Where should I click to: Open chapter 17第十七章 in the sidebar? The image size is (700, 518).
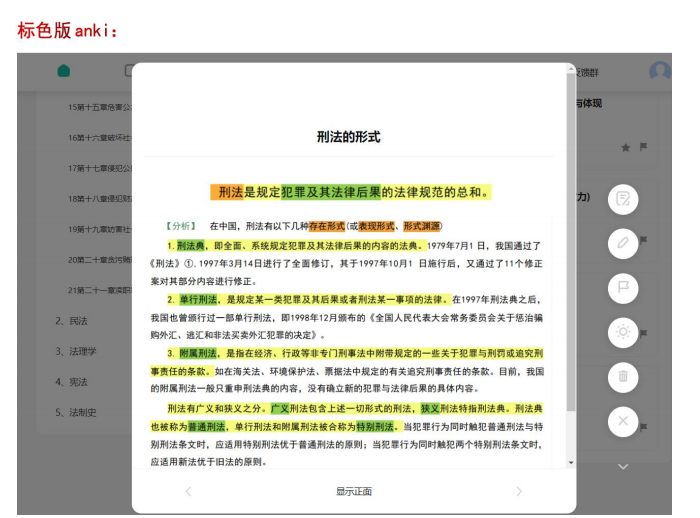click(100, 168)
